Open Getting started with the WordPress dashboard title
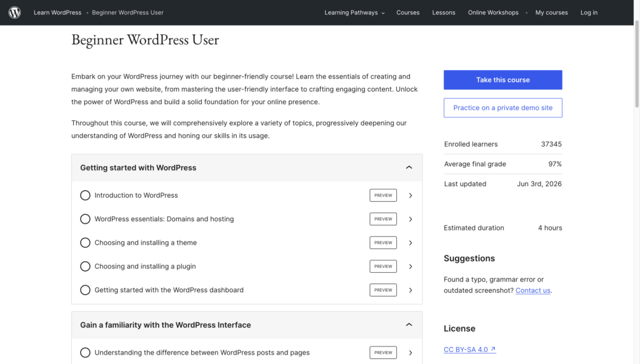Image resolution: width=640 pixels, height=364 pixels. 169,290
